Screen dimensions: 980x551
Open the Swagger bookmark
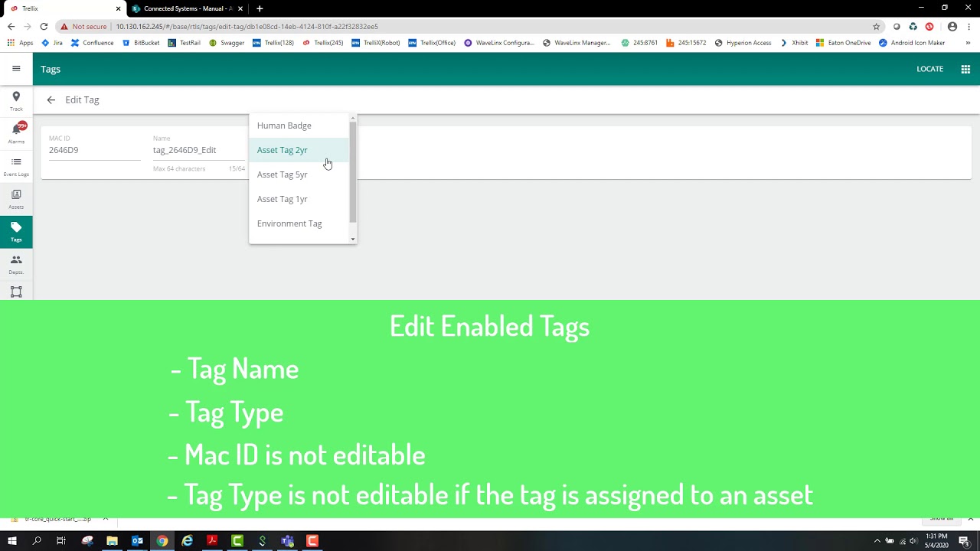(227, 43)
